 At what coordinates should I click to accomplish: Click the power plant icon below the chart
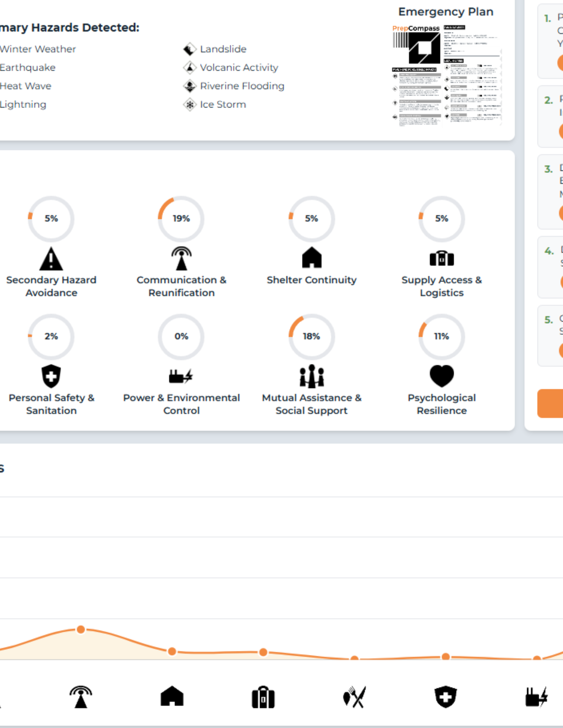click(x=537, y=697)
